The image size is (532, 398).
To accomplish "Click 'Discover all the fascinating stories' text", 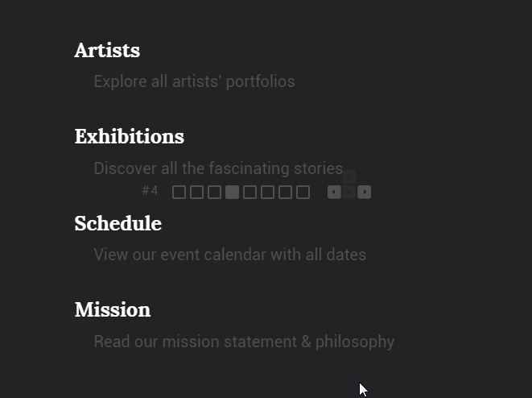I will tap(218, 168).
